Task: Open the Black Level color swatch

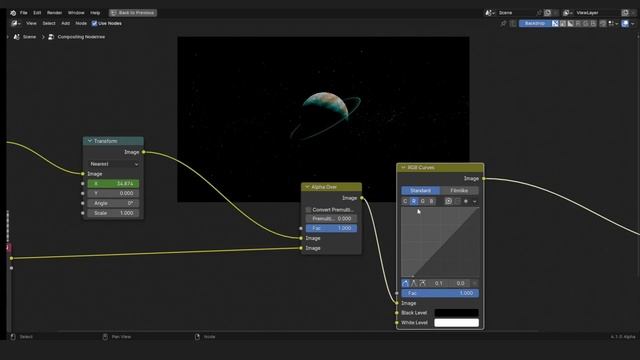Action: coord(456,313)
